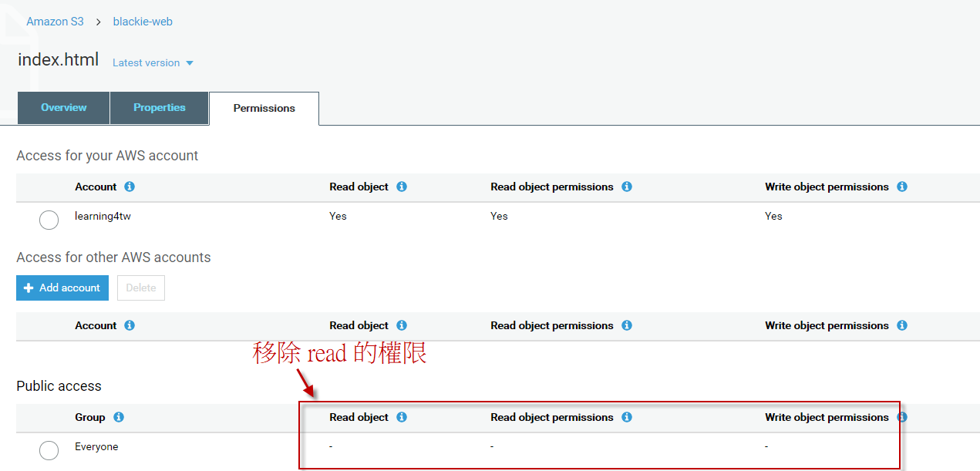Viewport: 980px width, 471px height.
Task: Click info icon next to Account in other AWS accounts table
Action: [x=130, y=325]
